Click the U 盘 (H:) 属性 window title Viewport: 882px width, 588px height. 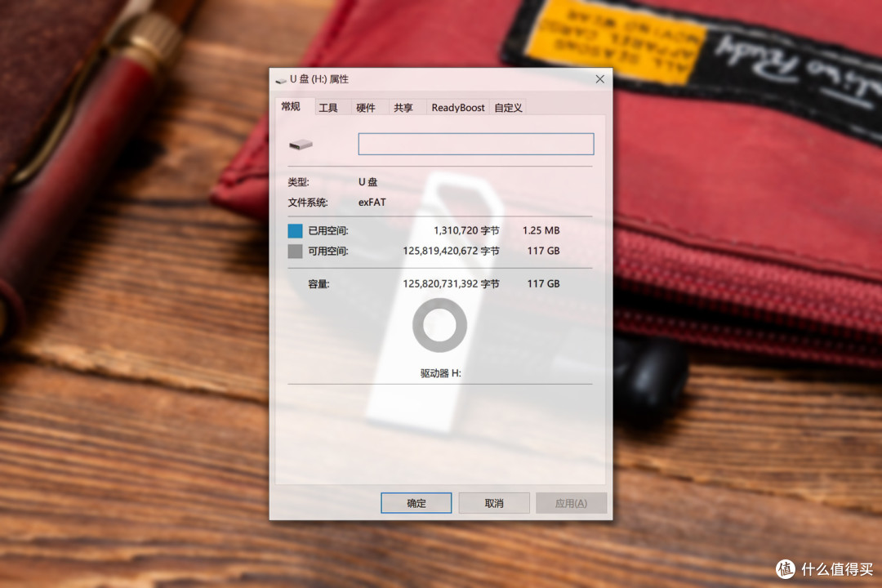tap(319, 79)
